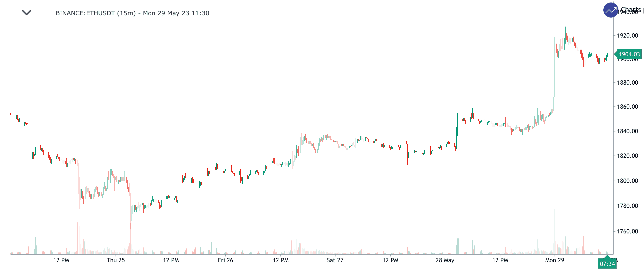Select the 28 May date label
Viewport: 644px width, 271px height.
445,260
